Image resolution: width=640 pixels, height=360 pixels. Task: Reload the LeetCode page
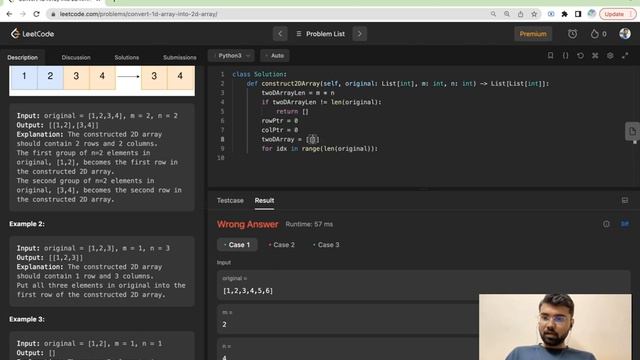36,14
